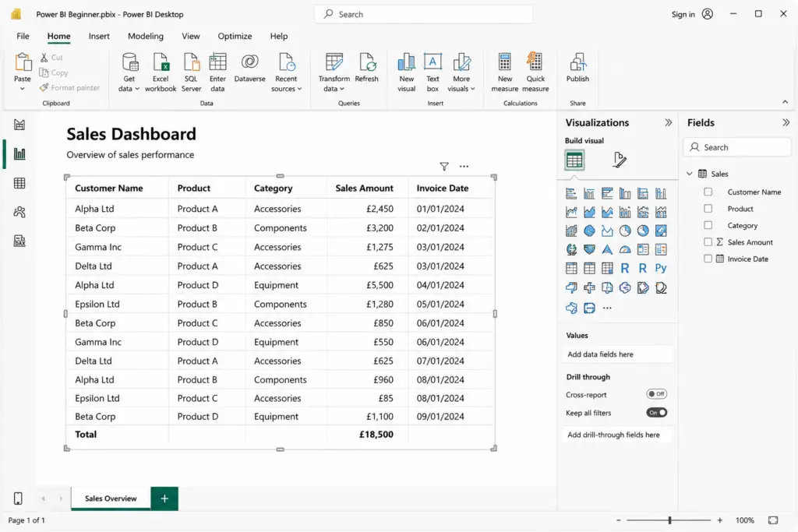
Task: Check the Sales Amount field
Action: (708, 242)
